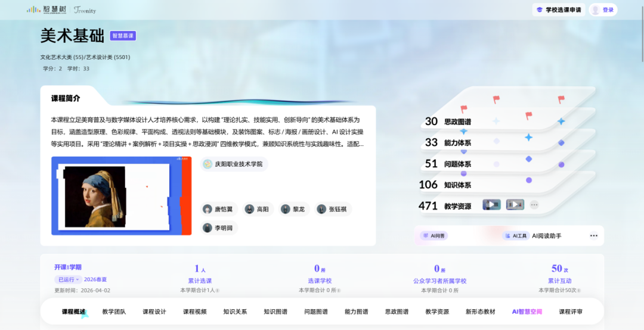The width and height of the screenshot is (644, 330).
Task: Open teacher 张钰祺 profile chip
Action: coord(333,209)
